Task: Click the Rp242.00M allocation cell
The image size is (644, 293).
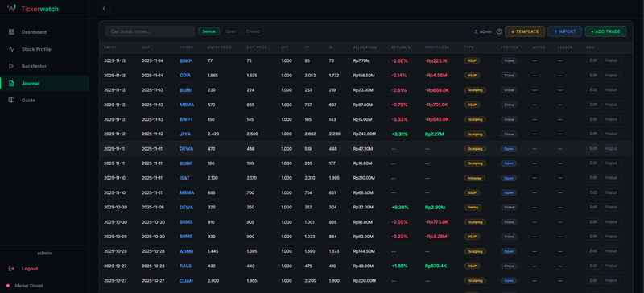Action: tap(365, 134)
